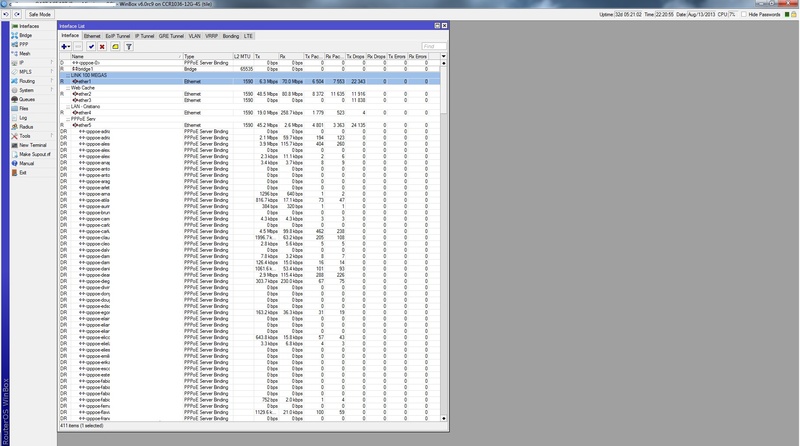Select the ether2 interface row

tap(250, 94)
